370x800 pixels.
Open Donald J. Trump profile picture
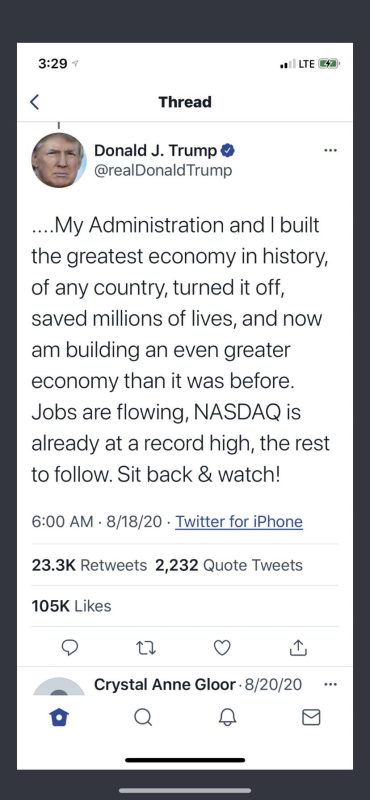coord(59,160)
